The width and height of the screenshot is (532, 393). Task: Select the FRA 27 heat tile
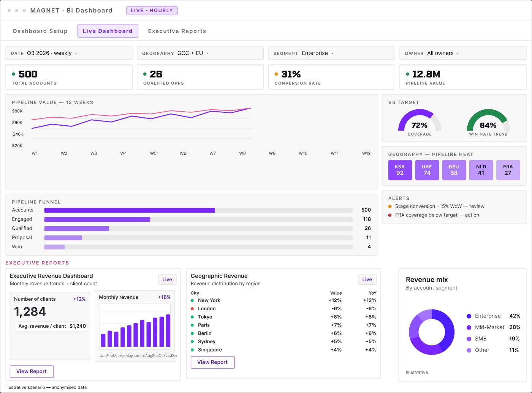(508, 170)
